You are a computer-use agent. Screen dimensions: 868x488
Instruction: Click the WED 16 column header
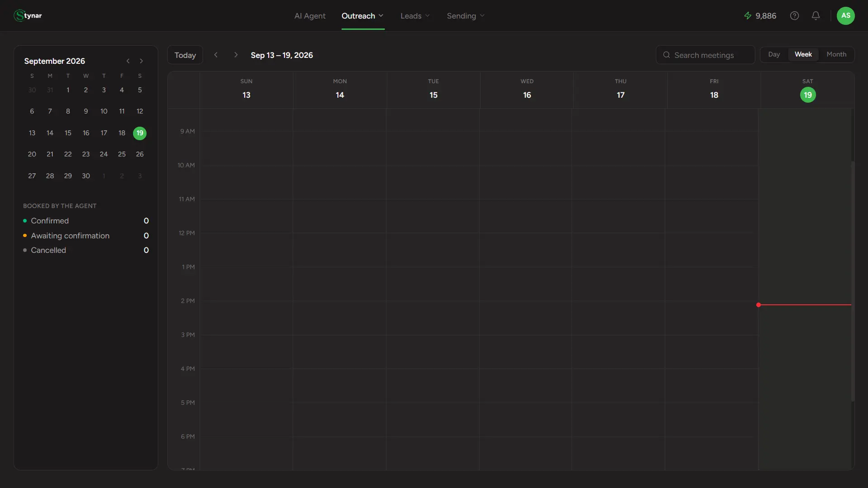[527, 89]
